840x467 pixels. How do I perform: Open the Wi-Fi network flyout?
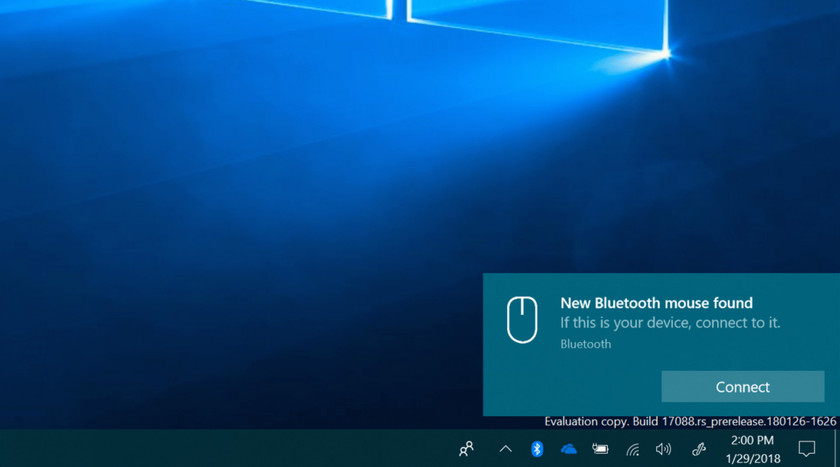click(x=632, y=449)
